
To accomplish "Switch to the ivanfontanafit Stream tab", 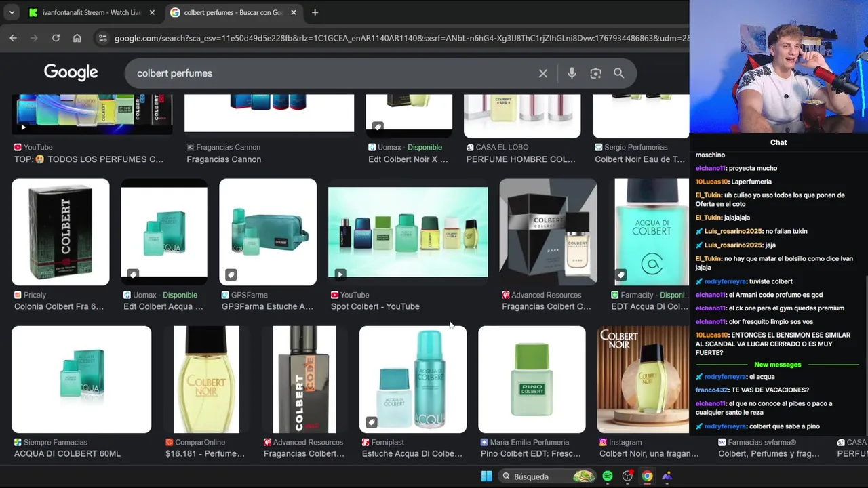I will pos(92,12).
